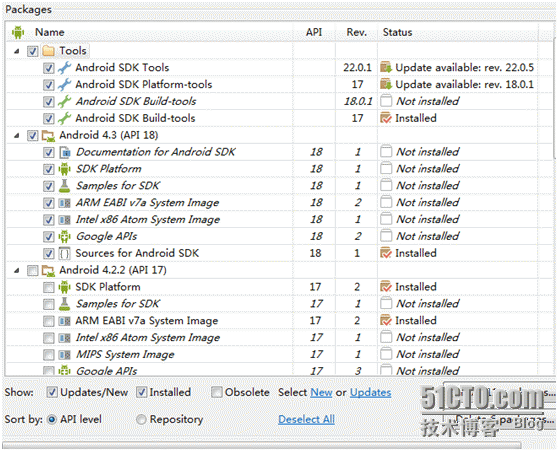
Task: Check the API 17 Samples for SDK checkbox
Action: coord(49,304)
